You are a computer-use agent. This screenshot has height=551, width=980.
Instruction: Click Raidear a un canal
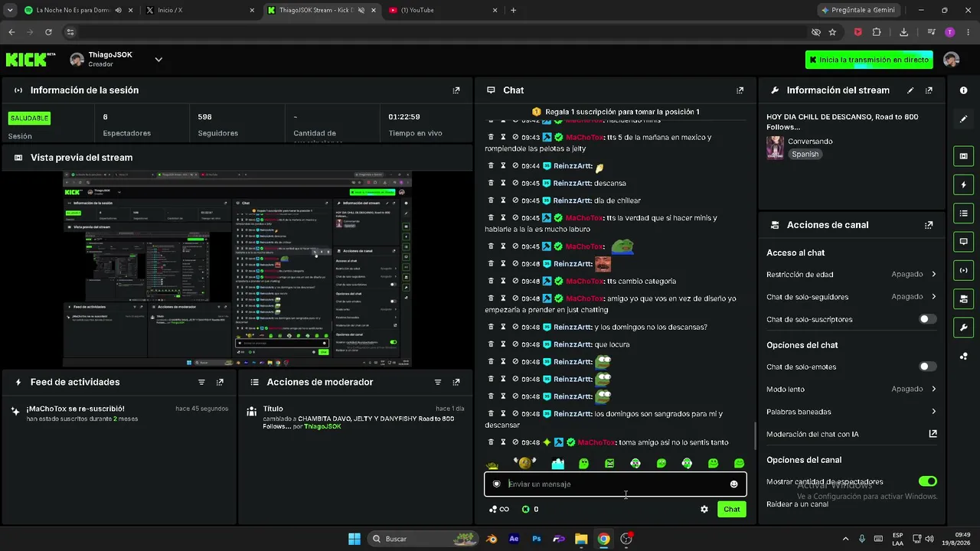coord(797,504)
